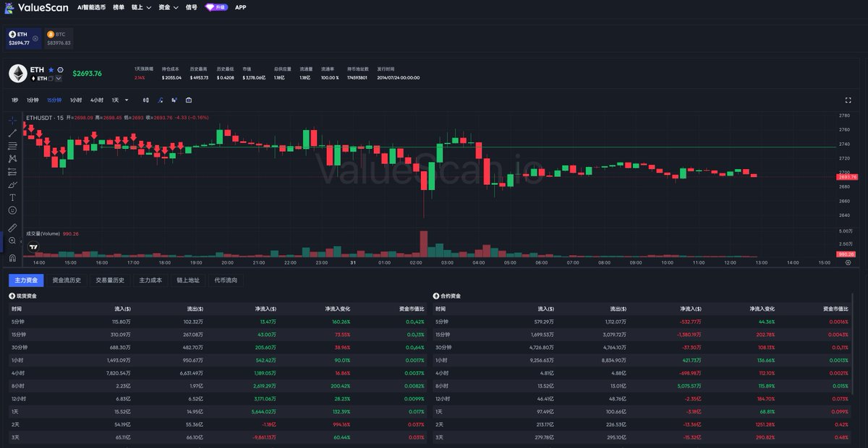Screen dimensions: 868x448
Task: Select the trend line drawing tool
Action: pyautogui.click(x=12, y=133)
